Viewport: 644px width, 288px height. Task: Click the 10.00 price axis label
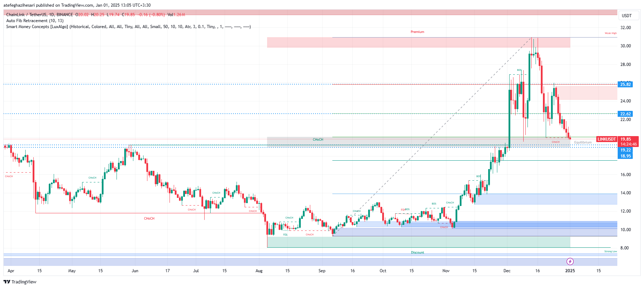click(x=625, y=230)
